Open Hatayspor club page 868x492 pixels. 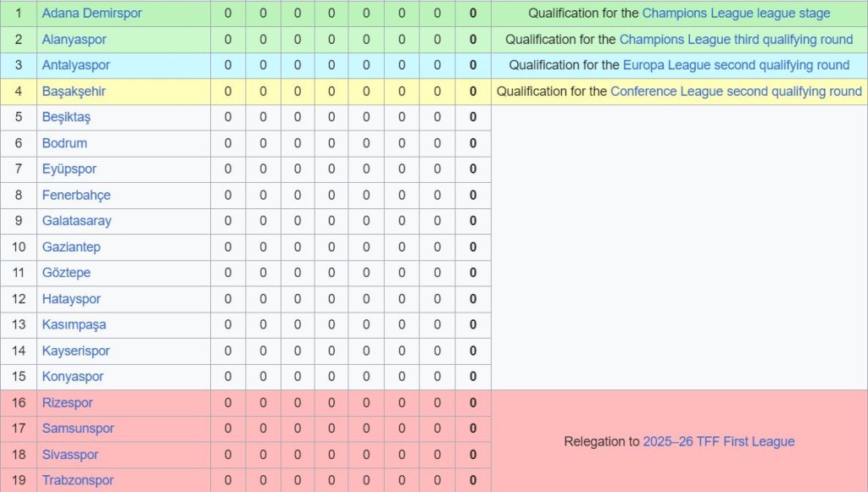pyautogui.click(x=71, y=299)
